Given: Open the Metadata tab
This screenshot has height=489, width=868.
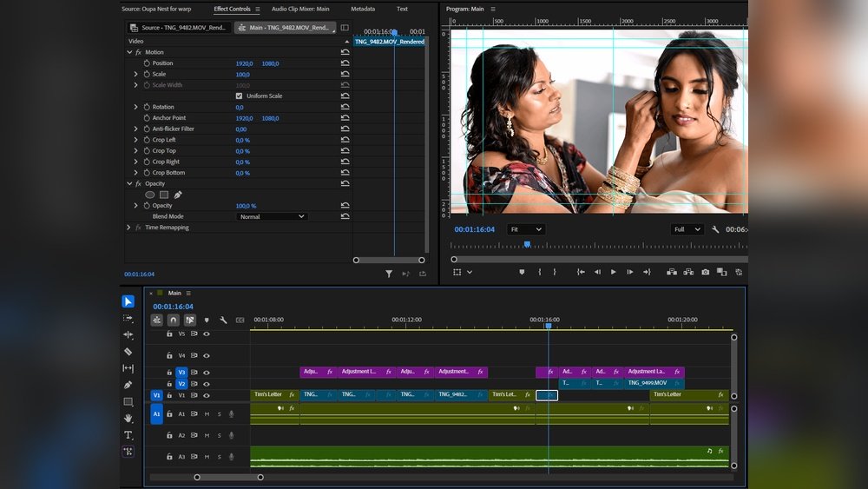Looking at the screenshot, I should [x=363, y=9].
